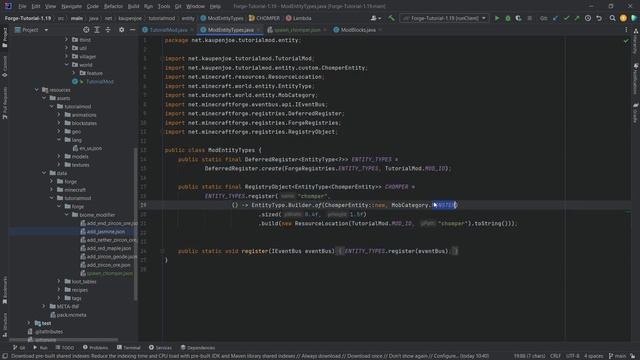This screenshot has width=640, height=360.
Task: Rollback changes with the undo arrow icon
Action: pyautogui.click(x=599, y=18)
